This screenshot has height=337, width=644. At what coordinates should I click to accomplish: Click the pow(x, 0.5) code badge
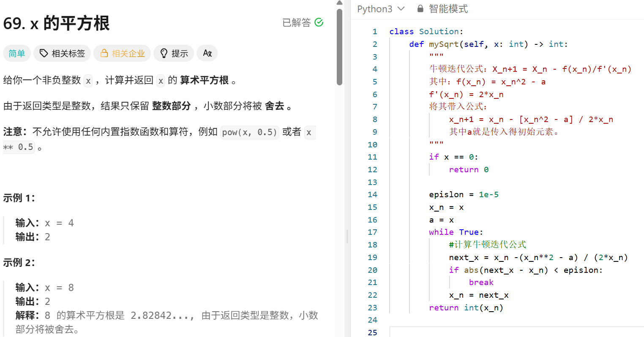249,132
